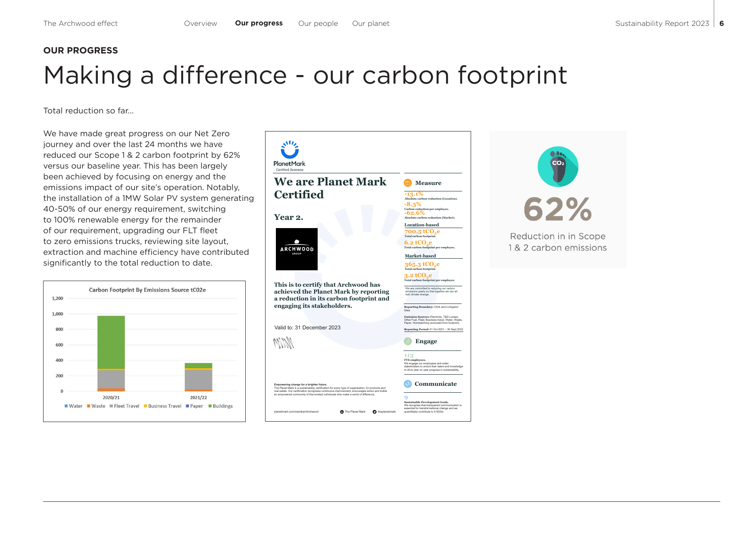Viewport: 756px width, 535px height.
Task: Click the Buildings legend entry
Action: [220, 406]
